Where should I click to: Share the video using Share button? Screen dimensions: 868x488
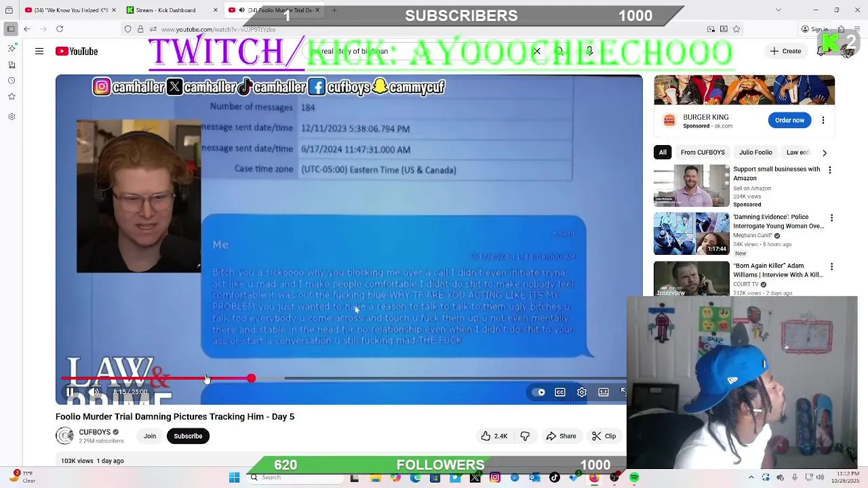[561, 436]
